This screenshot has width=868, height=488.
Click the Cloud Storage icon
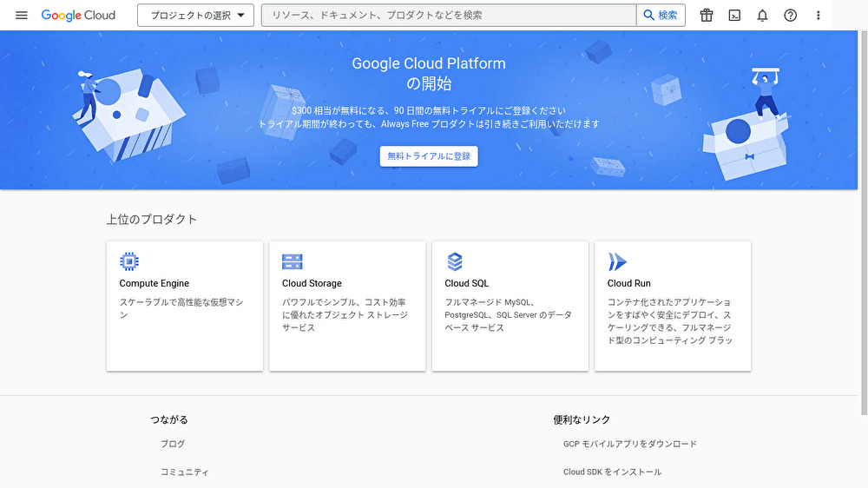click(293, 261)
